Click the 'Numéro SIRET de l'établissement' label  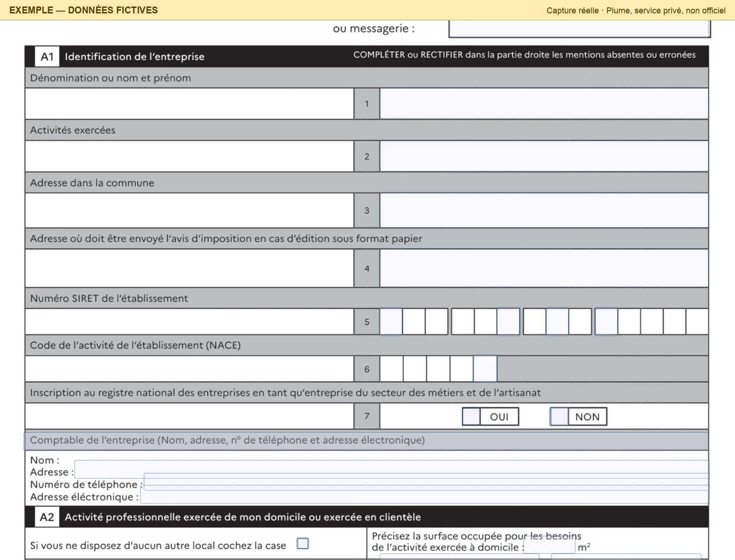pos(109,299)
